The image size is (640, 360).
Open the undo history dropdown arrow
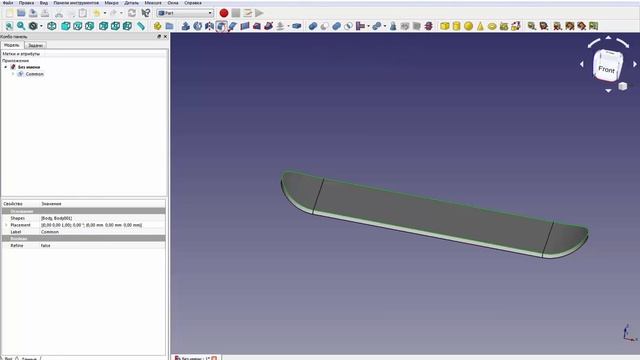[x=105, y=13]
